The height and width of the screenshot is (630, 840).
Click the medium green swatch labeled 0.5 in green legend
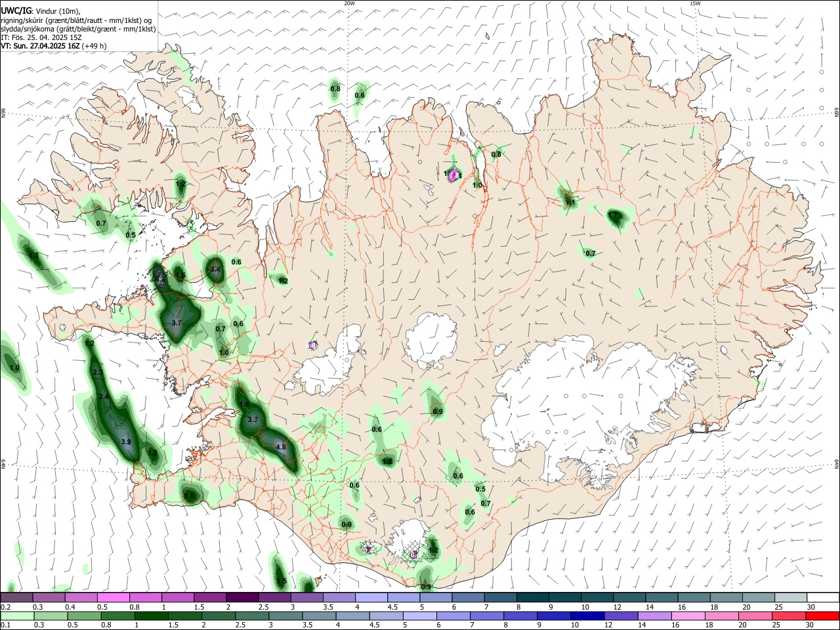84,616
